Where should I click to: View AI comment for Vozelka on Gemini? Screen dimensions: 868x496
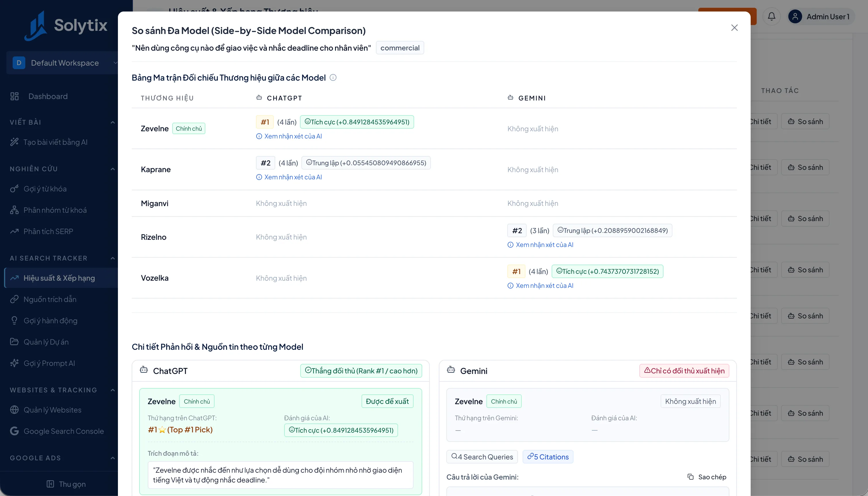[x=540, y=286]
